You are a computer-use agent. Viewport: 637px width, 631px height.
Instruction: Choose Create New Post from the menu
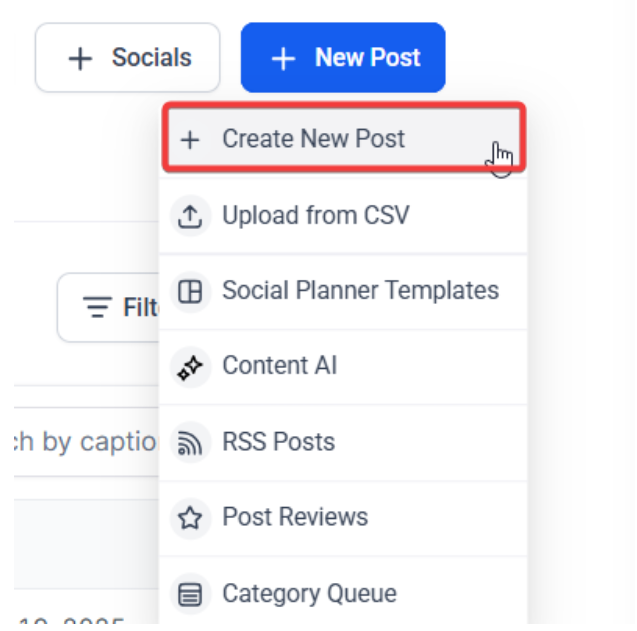click(x=313, y=139)
